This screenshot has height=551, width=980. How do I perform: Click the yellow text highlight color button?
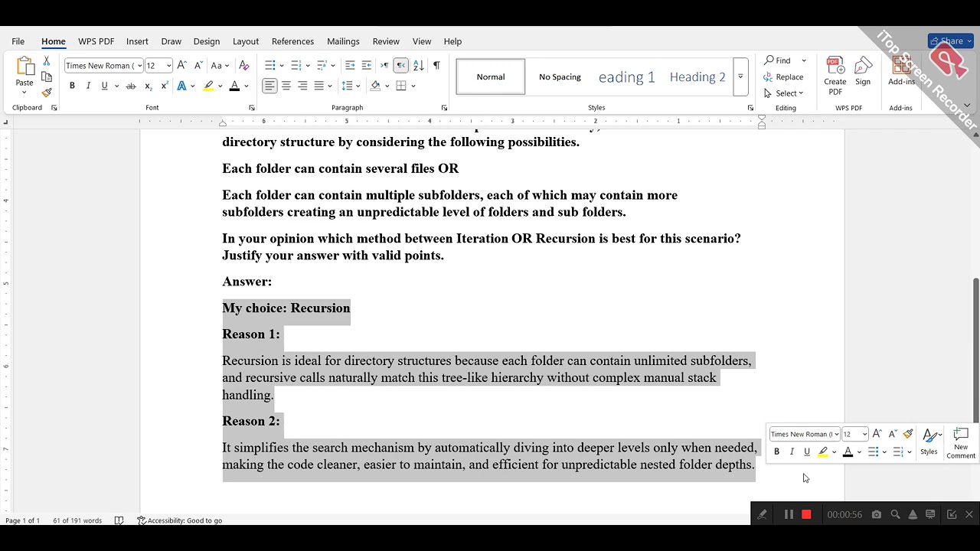coord(208,86)
